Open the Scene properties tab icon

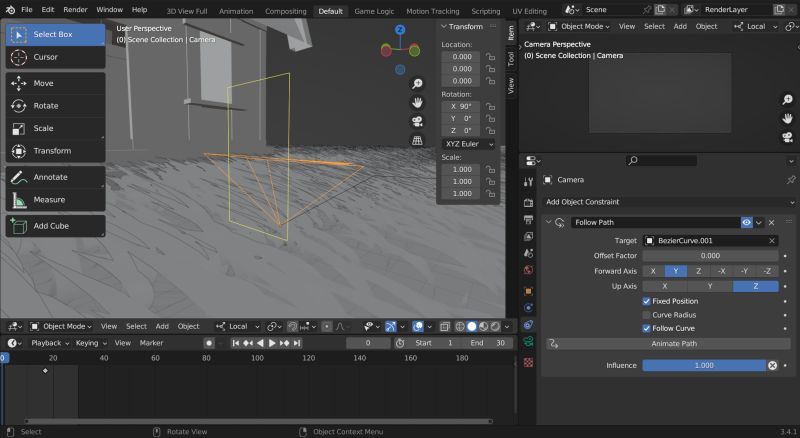pyautogui.click(x=529, y=253)
